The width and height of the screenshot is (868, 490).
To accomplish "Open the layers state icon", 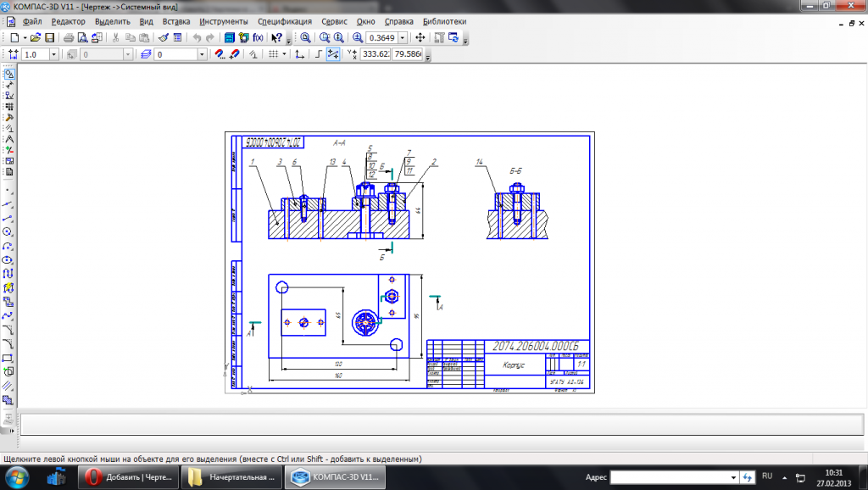I will pyautogui.click(x=146, y=54).
